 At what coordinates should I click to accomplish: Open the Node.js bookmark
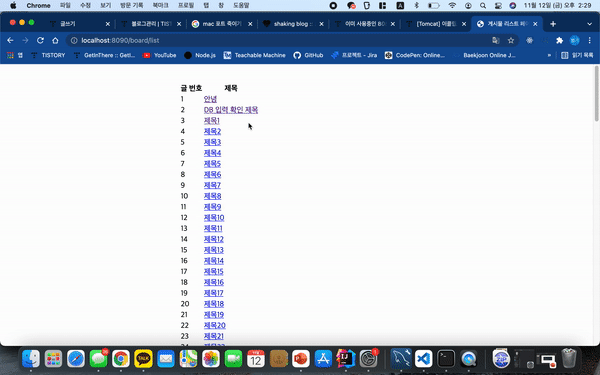tap(200, 55)
